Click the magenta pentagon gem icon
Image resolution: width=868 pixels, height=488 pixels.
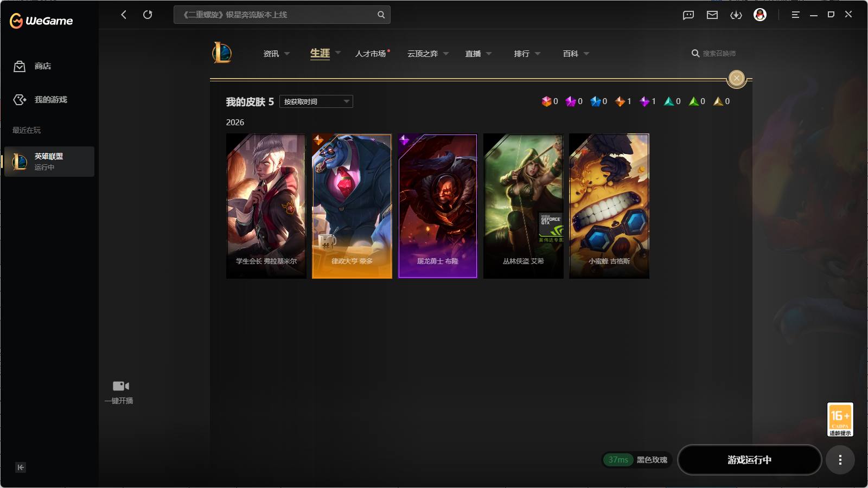click(571, 101)
